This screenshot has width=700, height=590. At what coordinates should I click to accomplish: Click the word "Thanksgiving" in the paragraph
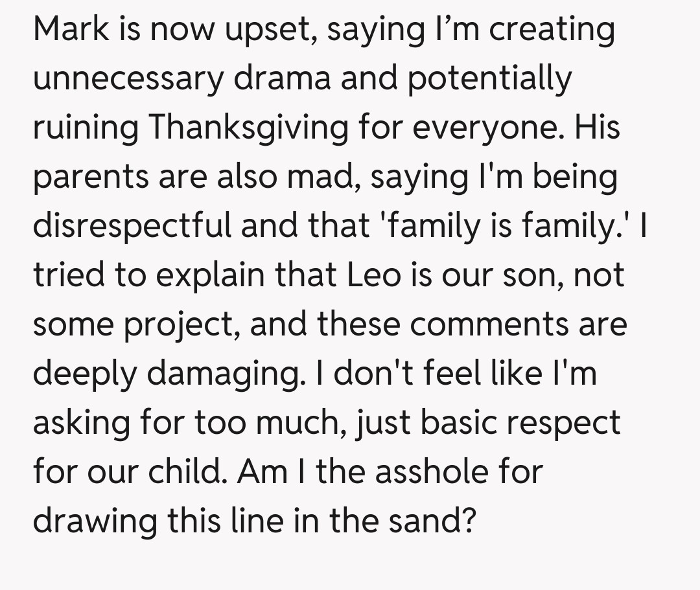[250, 128]
